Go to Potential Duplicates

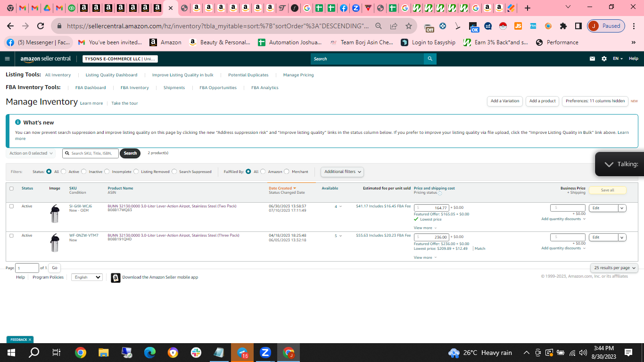click(248, 75)
